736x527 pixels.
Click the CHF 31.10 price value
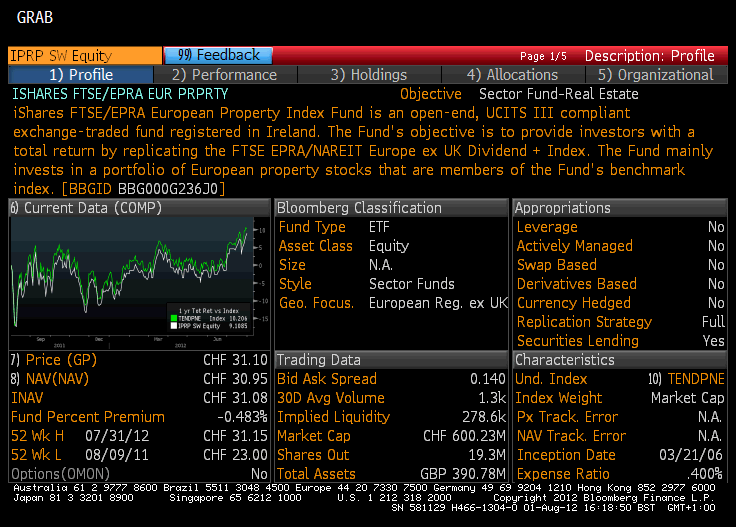pos(235,359)
